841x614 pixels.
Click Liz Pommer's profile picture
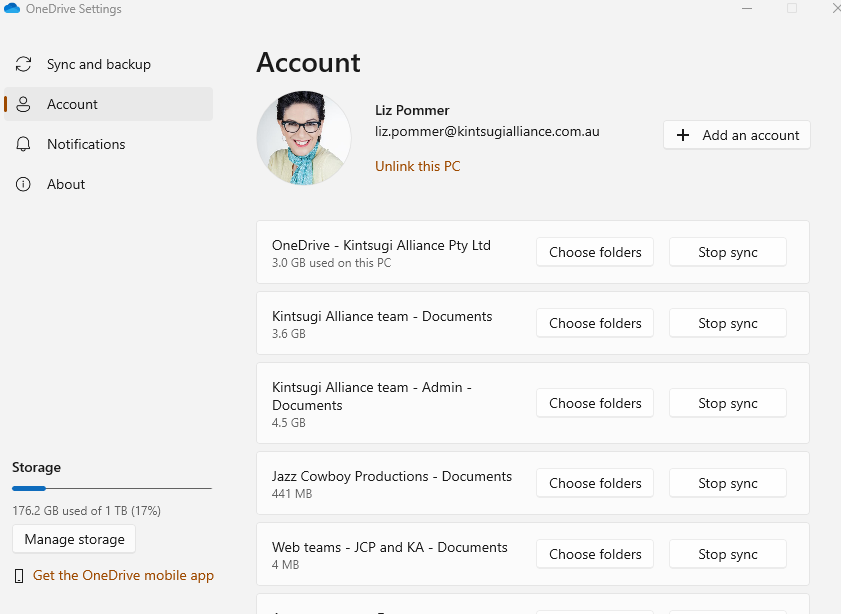tap(303, 138)
